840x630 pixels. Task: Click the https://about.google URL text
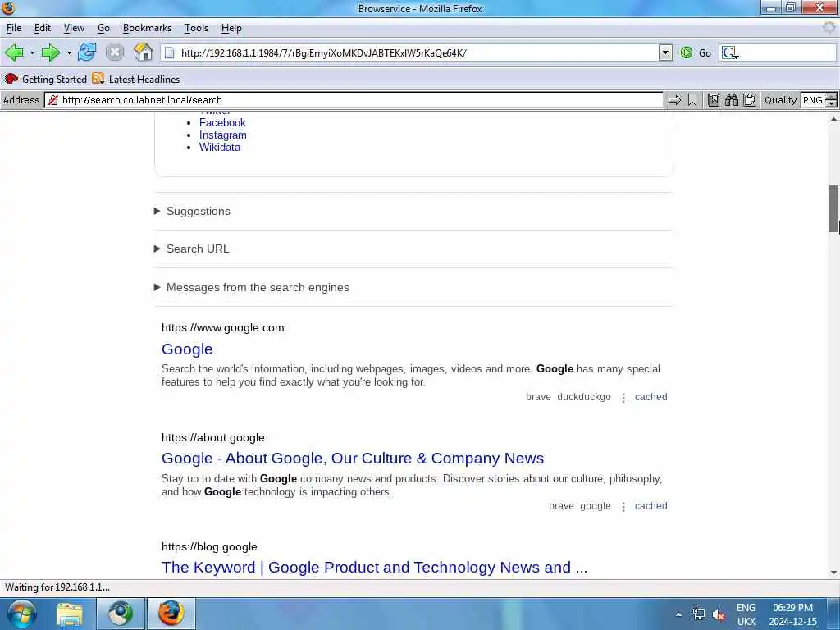(x=213, y=438)
